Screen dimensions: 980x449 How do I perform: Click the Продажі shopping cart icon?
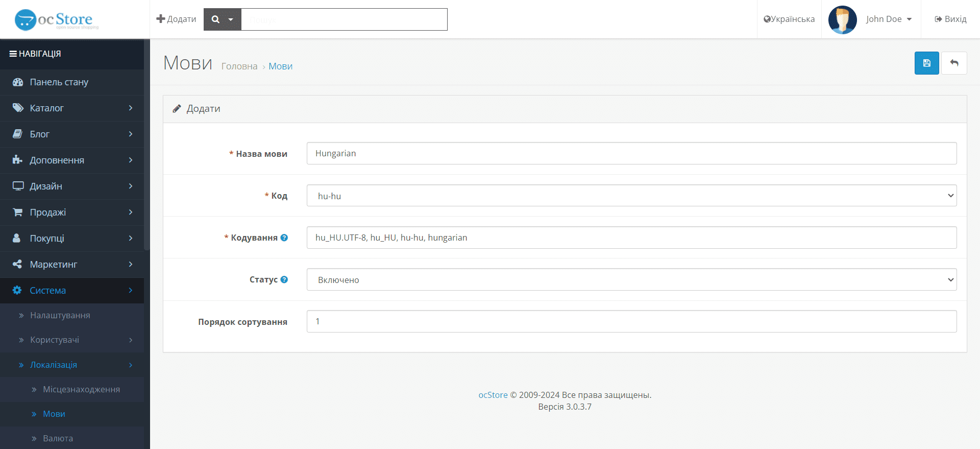point(17,212)
